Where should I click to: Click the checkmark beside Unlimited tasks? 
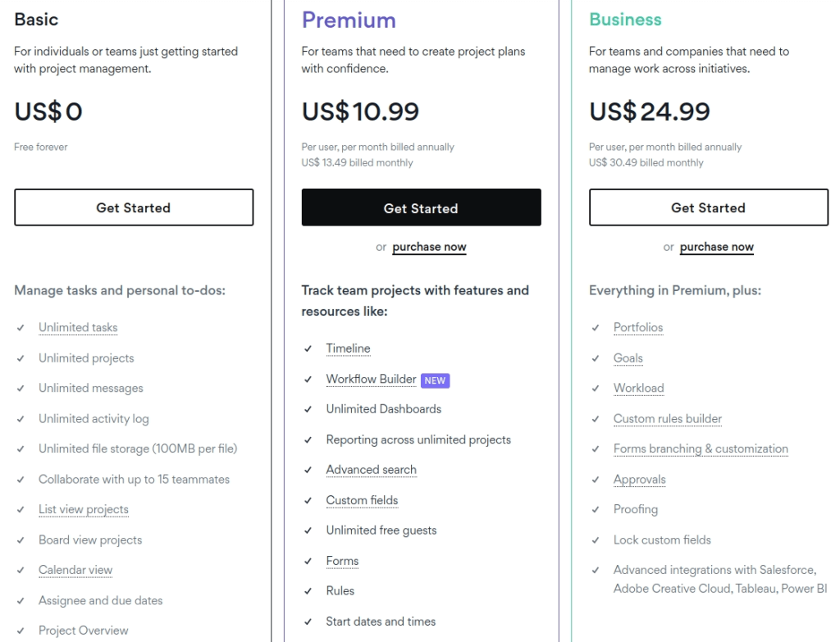(22, 327)
